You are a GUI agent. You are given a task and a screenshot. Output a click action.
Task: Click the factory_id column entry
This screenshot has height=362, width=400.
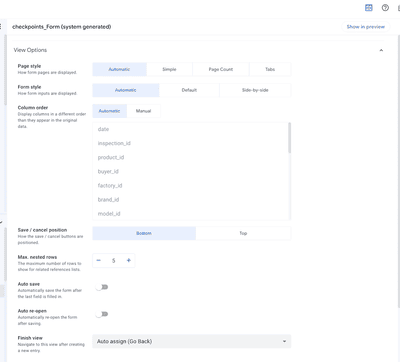(x=190, y=185)
